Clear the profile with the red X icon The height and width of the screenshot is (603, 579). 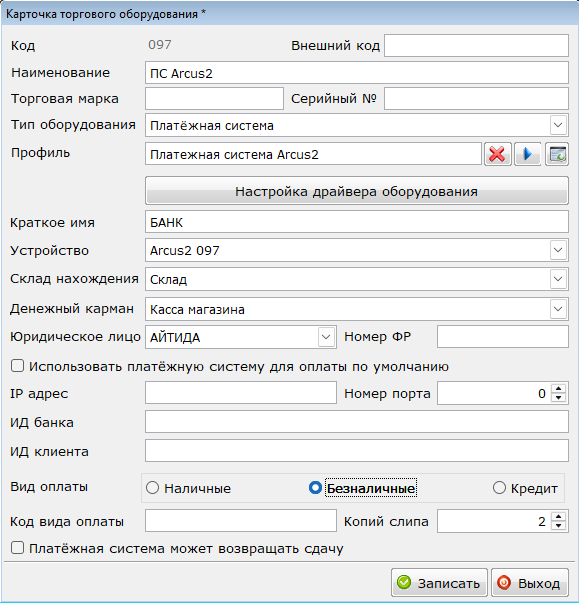coord(497,154)
